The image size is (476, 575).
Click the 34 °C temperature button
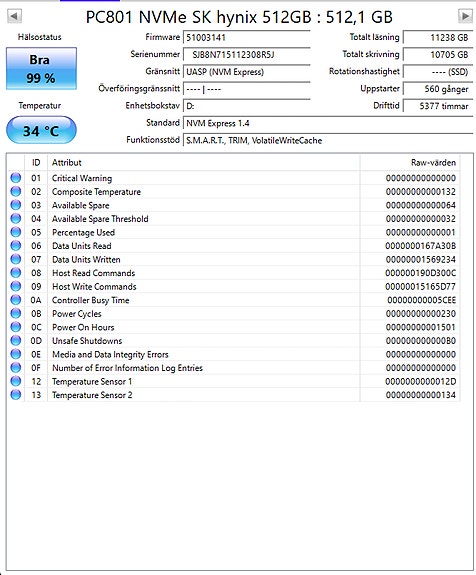tap(41, 131)
